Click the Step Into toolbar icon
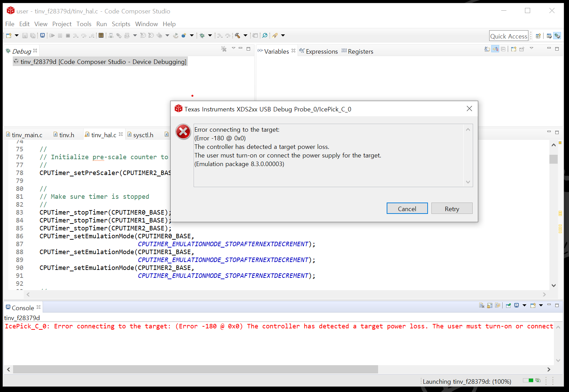 pos(76,35)
